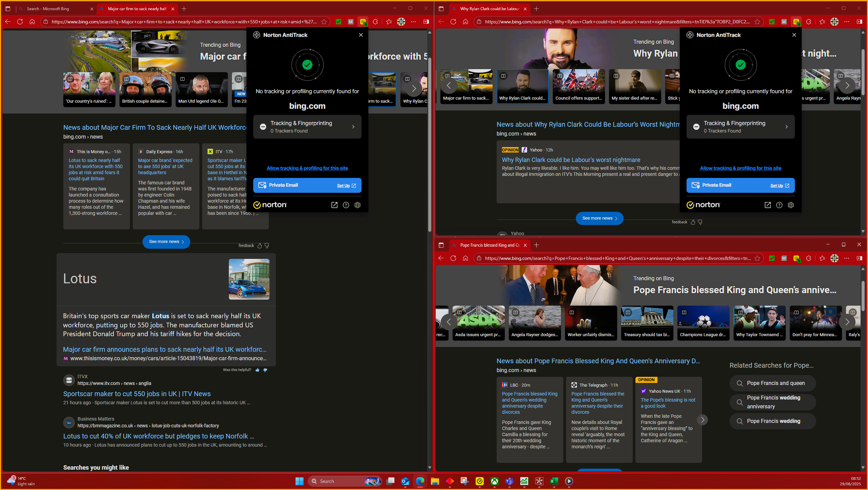The width and height of the screenshot is (868, 490).
Task: Expand Tracking & Fingerprinting in left popup
Action: 307,127
